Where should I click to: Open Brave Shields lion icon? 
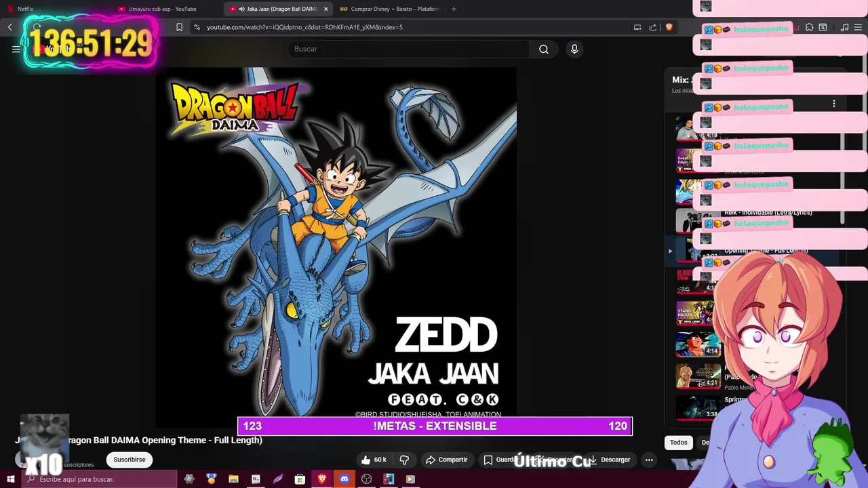[669, 27]
